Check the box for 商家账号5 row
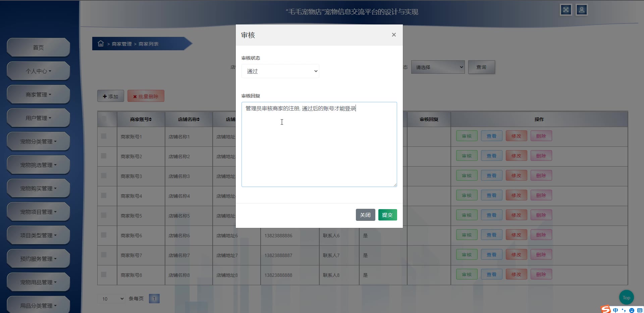 (104, 215)
